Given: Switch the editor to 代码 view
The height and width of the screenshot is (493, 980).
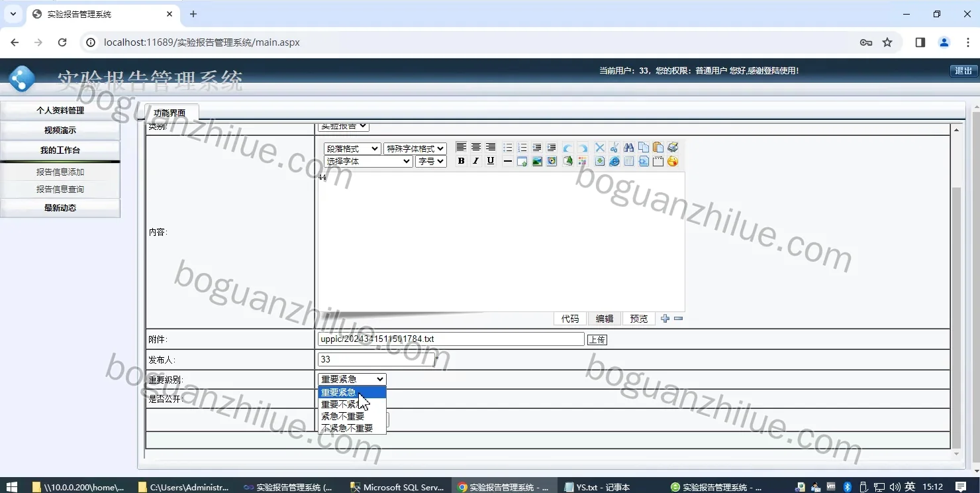Looking at the screenshot, I should click(x=570, y=319).
